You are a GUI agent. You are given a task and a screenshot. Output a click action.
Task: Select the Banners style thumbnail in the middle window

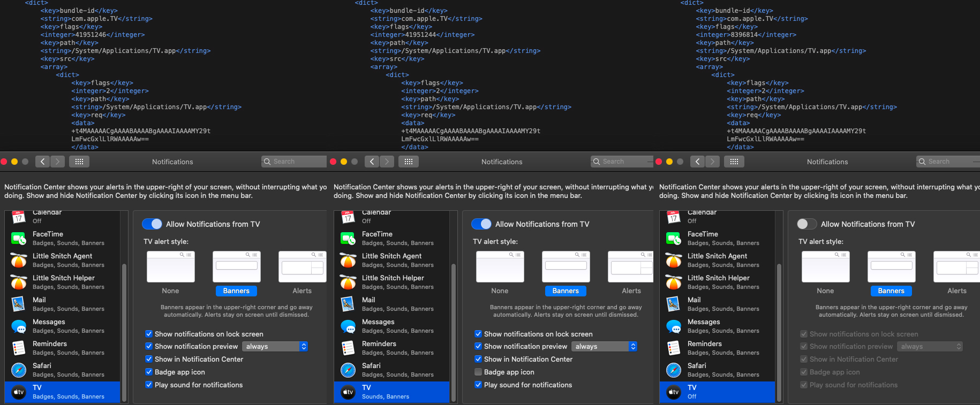point(566,266)
